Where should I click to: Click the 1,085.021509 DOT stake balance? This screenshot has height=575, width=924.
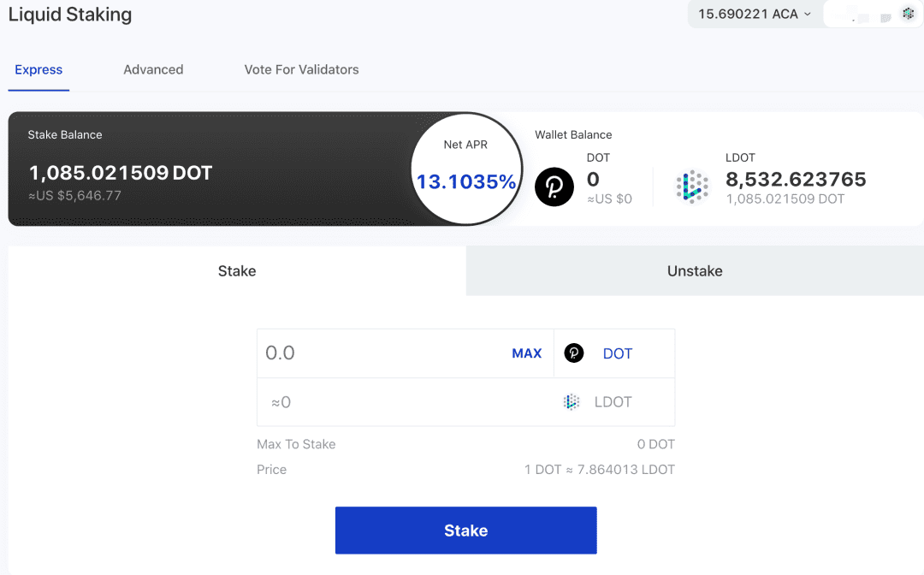point(121,173)
